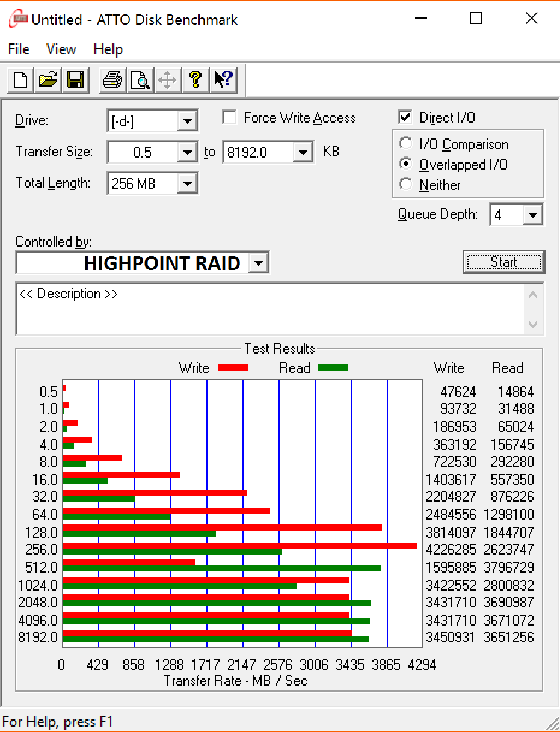
Task: Expand the Drive dropdown list
Action: click(x=188, y=121)
